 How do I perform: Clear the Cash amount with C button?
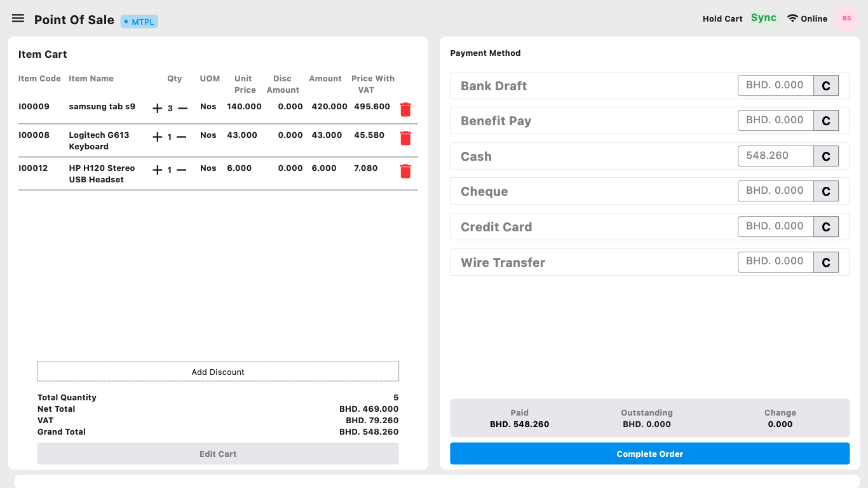(x=826, y=156)
